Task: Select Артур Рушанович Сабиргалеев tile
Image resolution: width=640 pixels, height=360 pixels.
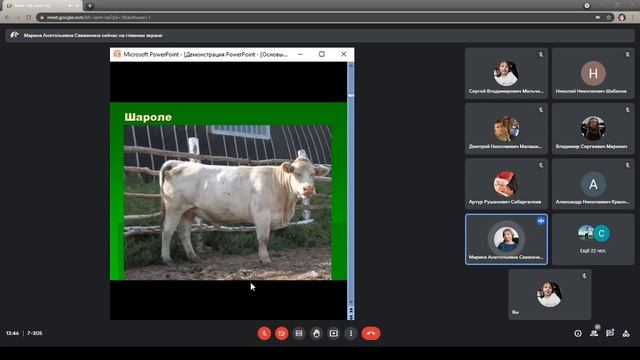Action: [506, 184]
